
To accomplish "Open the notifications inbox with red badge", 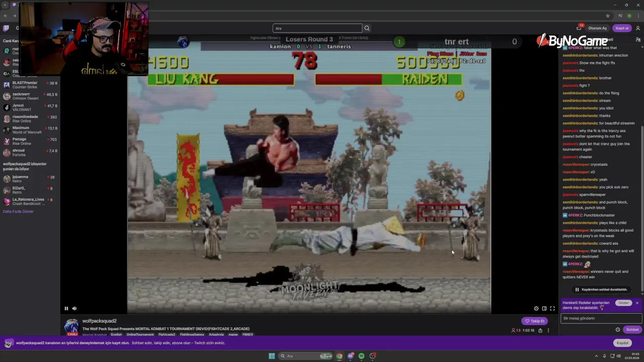I will click(x=579, y=28).
